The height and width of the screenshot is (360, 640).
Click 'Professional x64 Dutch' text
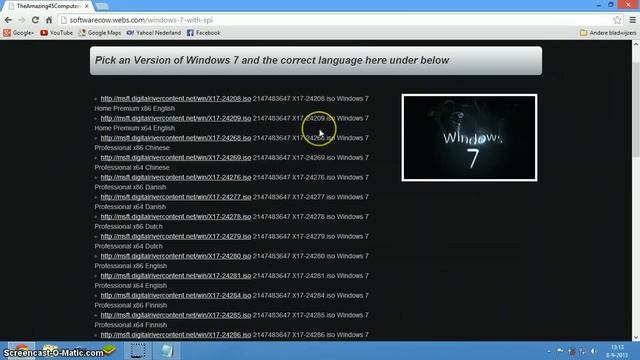pyautogui.click(x=129, y=246)
